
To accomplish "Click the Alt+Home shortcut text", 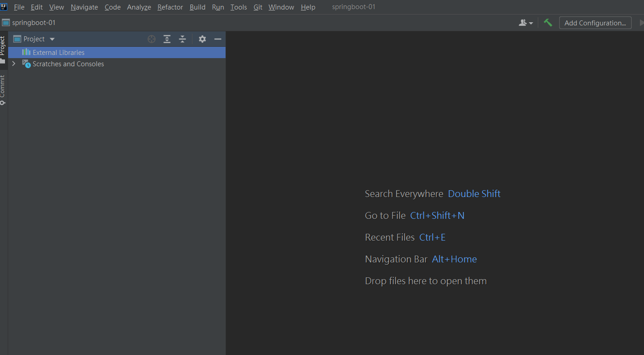I will [x=454, y=259].
